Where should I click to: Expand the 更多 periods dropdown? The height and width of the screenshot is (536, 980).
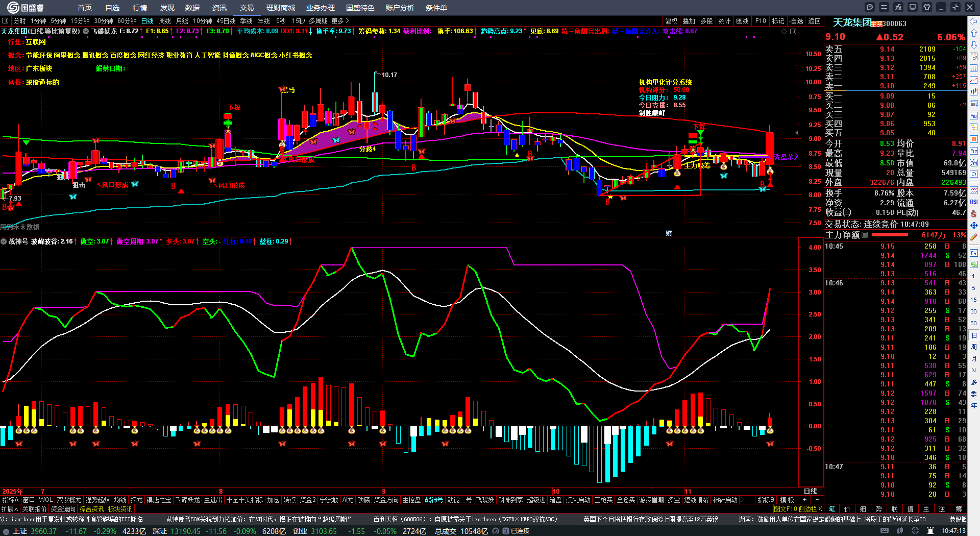[340, 21]
